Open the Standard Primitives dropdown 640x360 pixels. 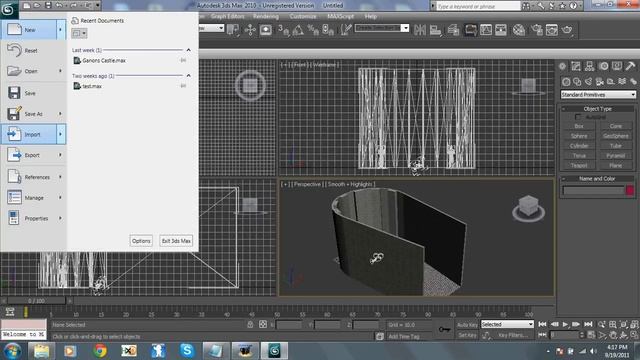[598, 95]
